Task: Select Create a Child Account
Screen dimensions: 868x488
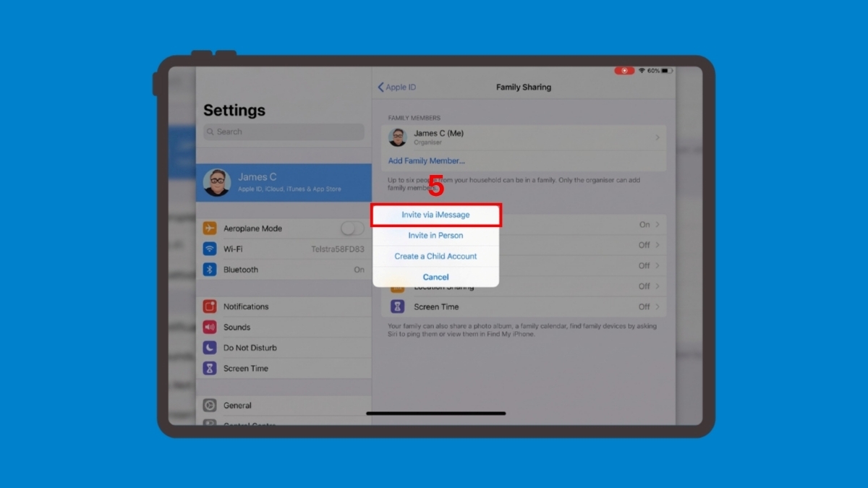Action: (435, 257)
